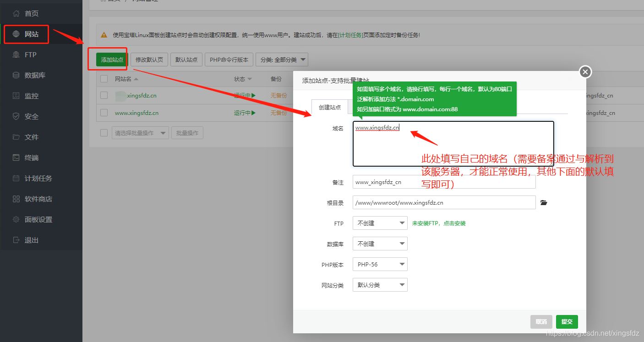Click the 网站 globe icon in sidebar

click(16, 34)
